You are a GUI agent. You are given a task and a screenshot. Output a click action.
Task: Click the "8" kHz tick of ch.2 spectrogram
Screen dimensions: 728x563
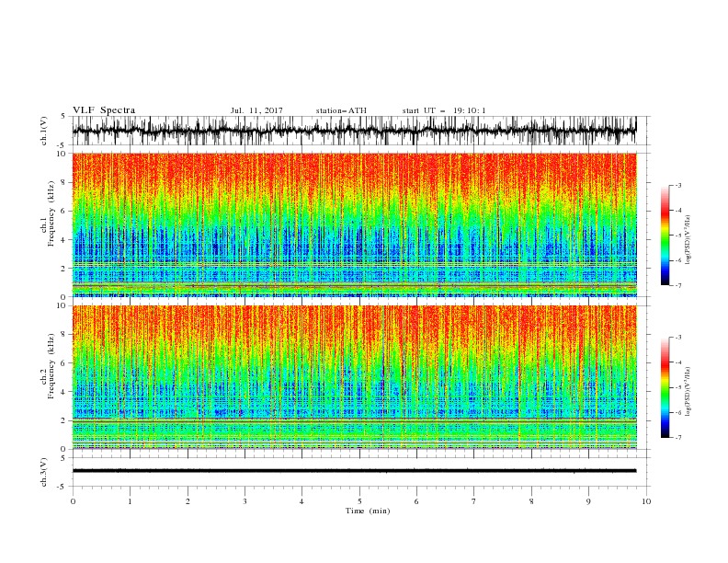click(64, 335)
